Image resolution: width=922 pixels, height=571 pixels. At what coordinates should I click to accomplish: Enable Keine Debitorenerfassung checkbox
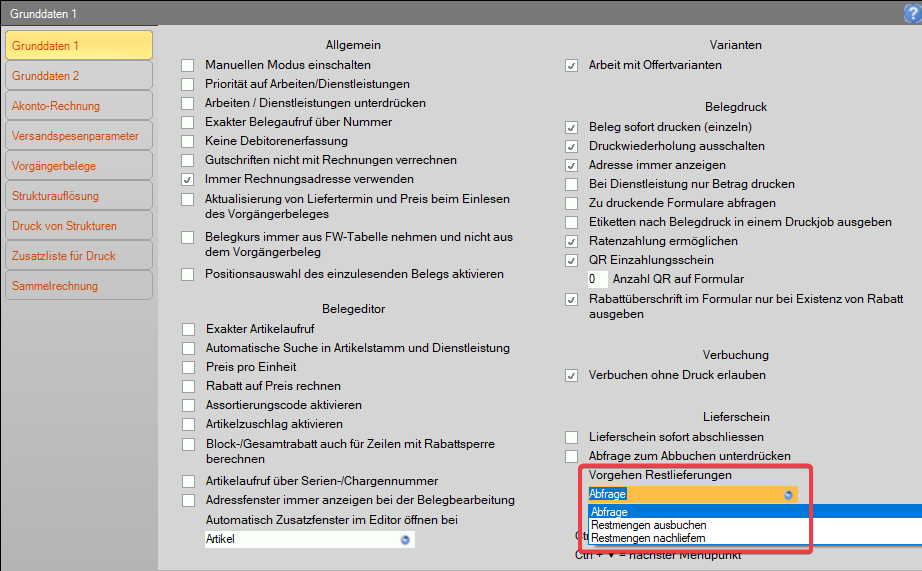click(x=188, y=141)
